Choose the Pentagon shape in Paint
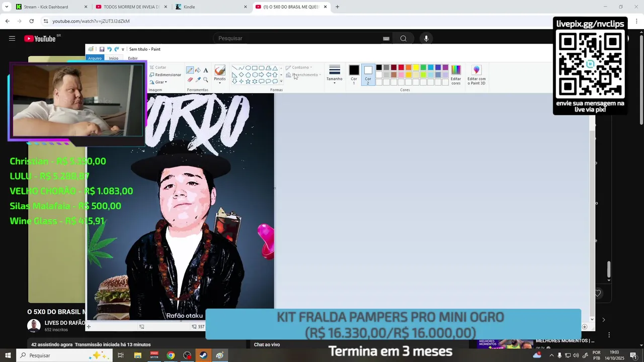Image resolution: width=644 pixels, height=362 pixels. coord(248,75)
